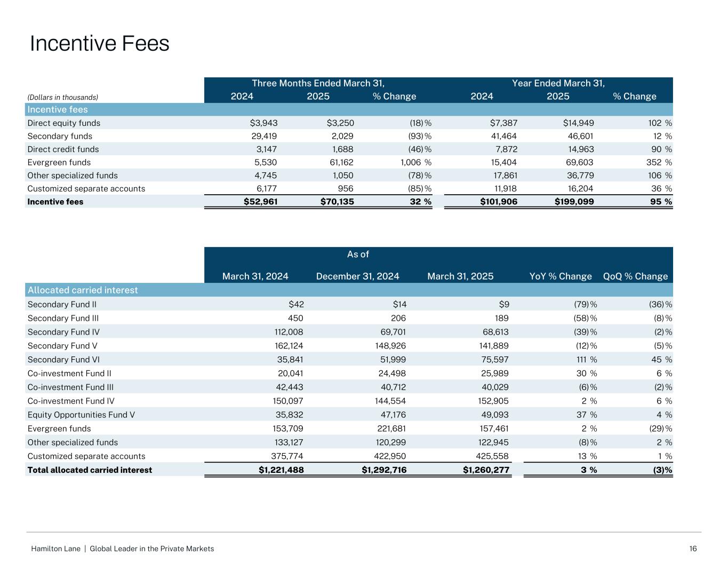Click the 'Co-investment Fund IV' row label
The height and width of the screenshot is (563, 728).
tap(71, 401)
